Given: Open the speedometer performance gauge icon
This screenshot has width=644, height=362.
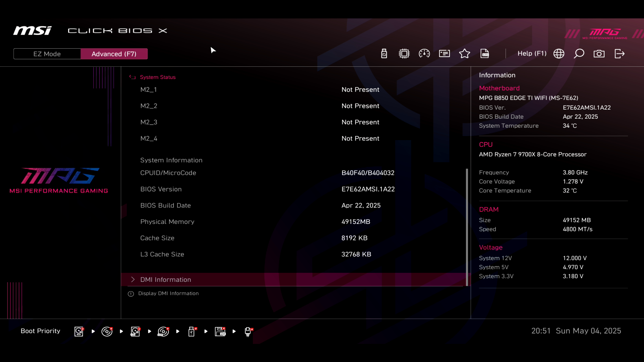Looking at the screenshot, I should coord(424,54).
